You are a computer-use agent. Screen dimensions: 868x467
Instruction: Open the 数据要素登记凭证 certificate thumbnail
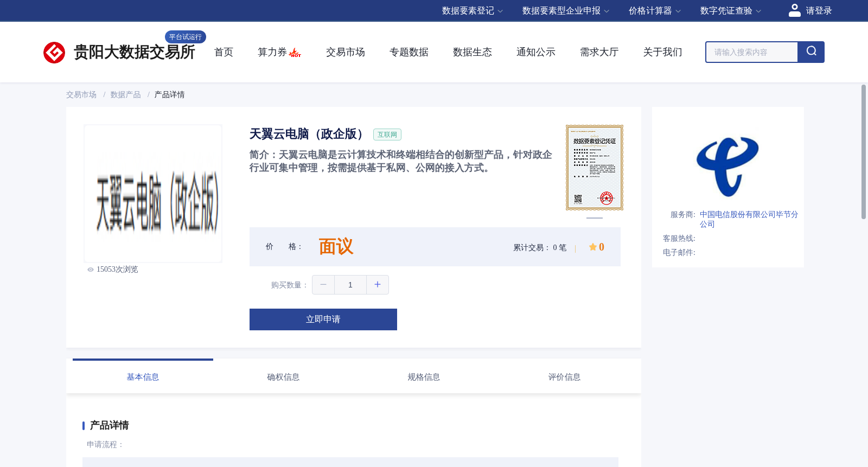[x=595, y=168]
